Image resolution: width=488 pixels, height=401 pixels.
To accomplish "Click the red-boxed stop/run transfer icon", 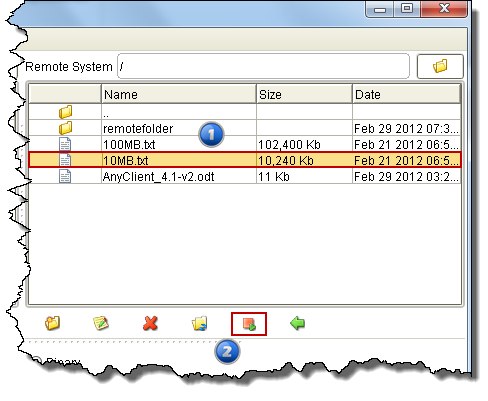I will coord(249,324).
